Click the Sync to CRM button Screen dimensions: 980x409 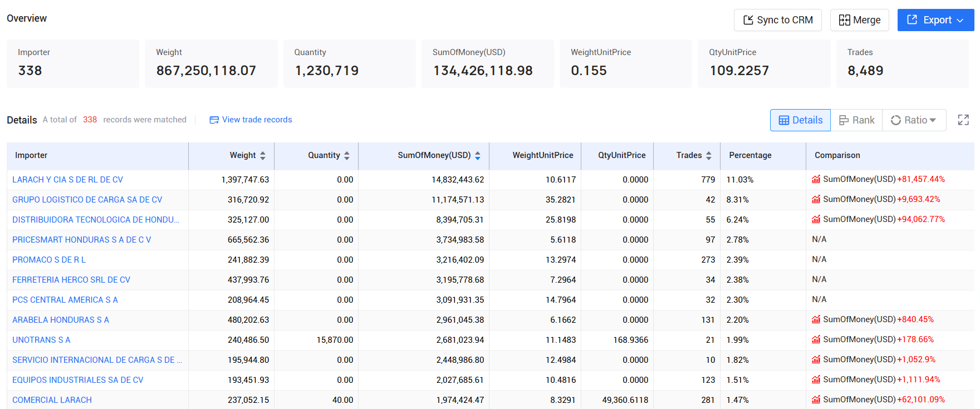click(777, 20)
